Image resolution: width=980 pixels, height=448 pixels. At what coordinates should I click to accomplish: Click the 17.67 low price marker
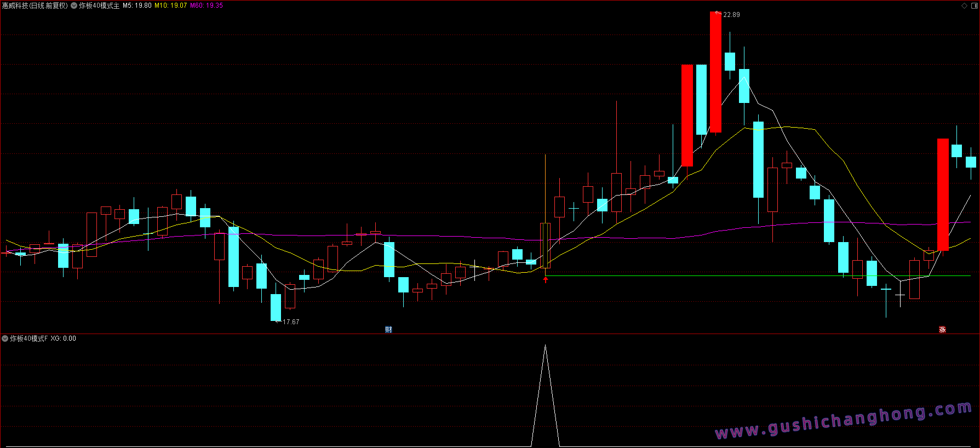pyautogui.click(x=291, y=322)
